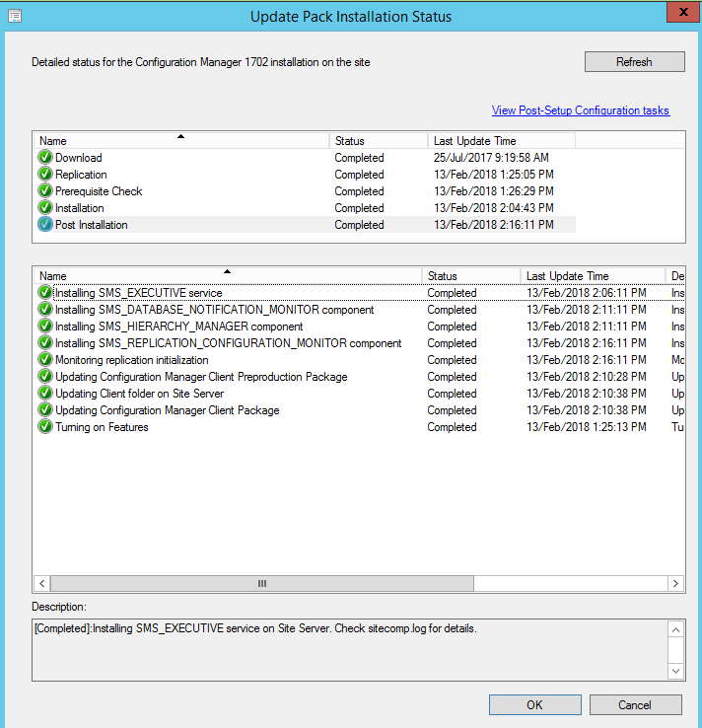Screen dimensions: 702x728
Task: Click the horizontal scrollbar thumb in lower list
Action: 262,583
